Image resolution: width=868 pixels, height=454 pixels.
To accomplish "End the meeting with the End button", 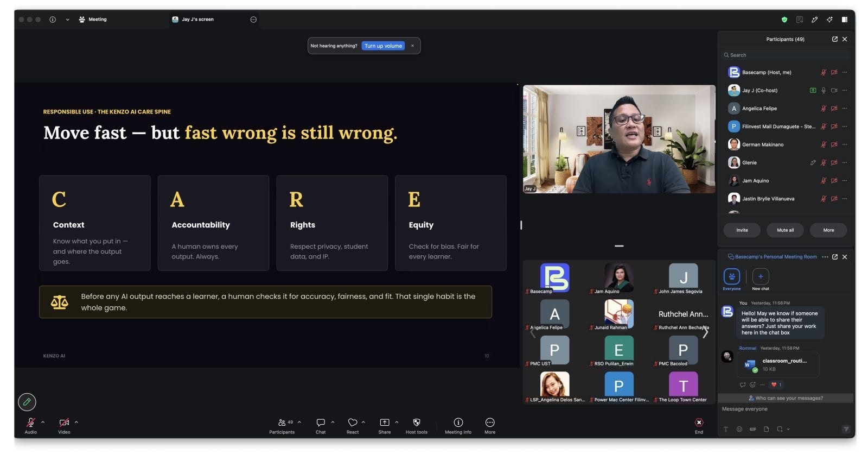I will (x=699, y=426).
